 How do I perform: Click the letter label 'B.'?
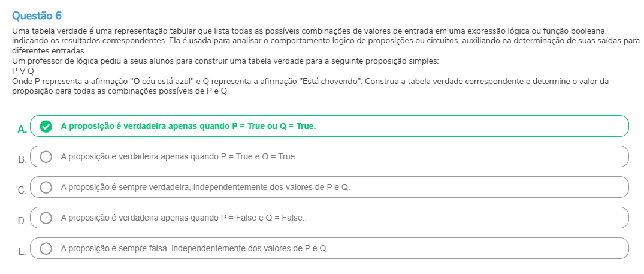click(23, 160)
